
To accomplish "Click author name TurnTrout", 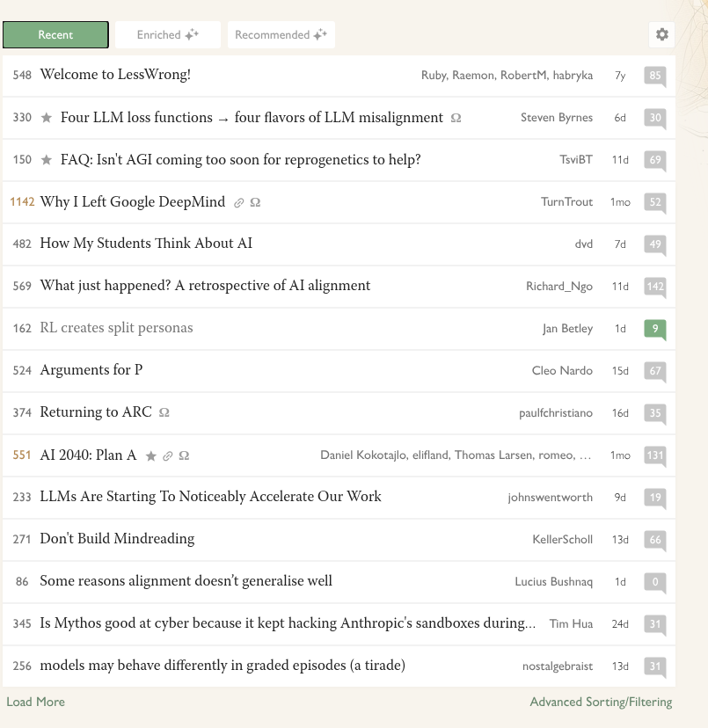I will click(566, 202).
